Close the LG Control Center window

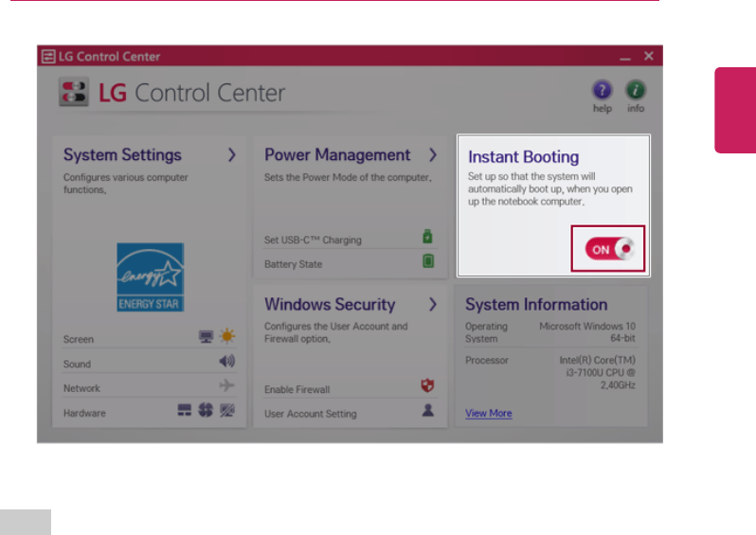click(649, 56)
